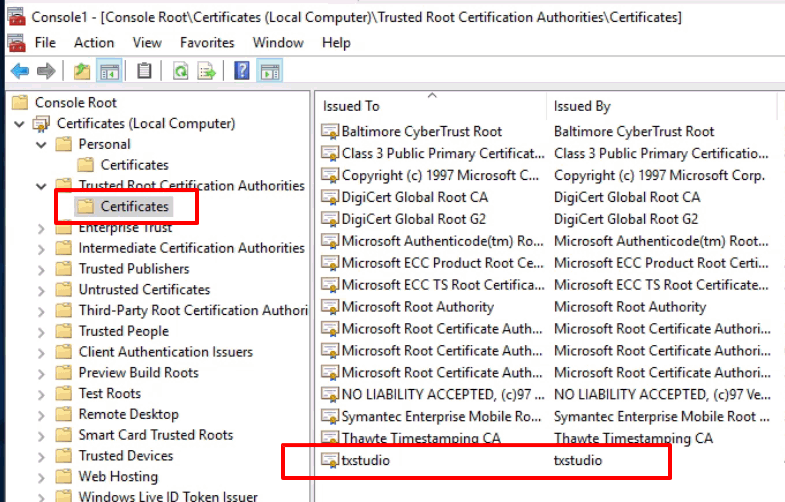The image size is (785, 502).
Task: Click Thawte Timestamping CA certificate icon
Action: point(330,438)
